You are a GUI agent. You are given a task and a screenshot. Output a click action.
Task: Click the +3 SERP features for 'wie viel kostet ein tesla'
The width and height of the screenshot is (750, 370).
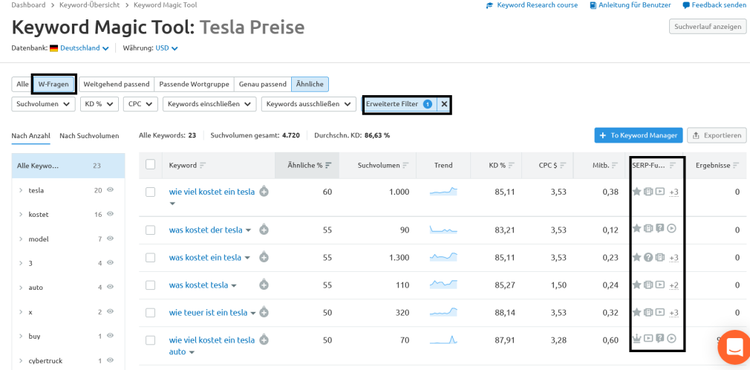coord(673,192)
